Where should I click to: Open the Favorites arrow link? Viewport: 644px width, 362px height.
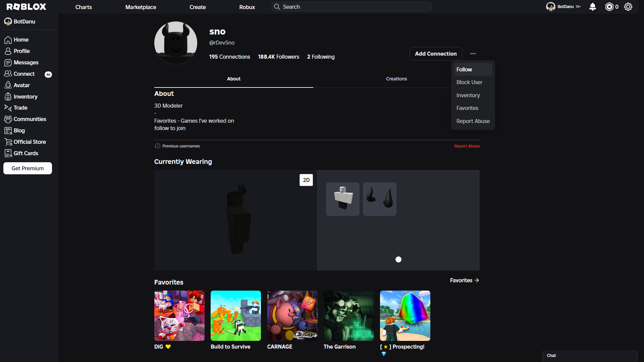point(464,280)
